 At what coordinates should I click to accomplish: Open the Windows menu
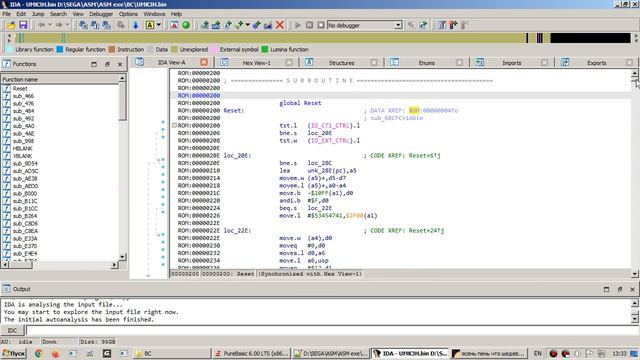click(x=154, y=14)
